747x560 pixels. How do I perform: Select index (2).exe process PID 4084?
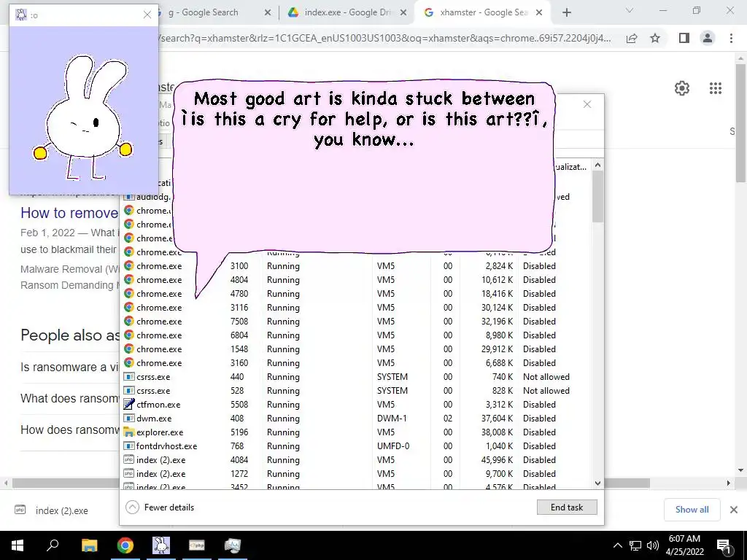point(356,459)
